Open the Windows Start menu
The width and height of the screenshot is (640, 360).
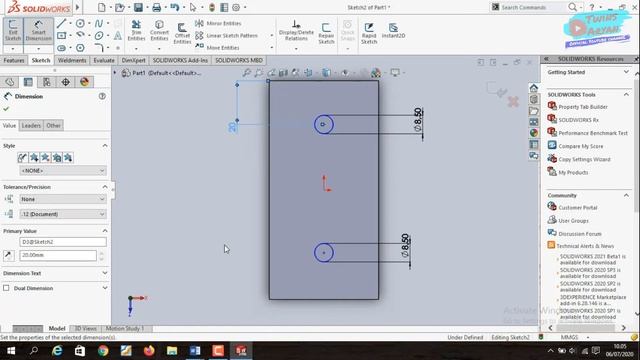(x=11, y=351)
